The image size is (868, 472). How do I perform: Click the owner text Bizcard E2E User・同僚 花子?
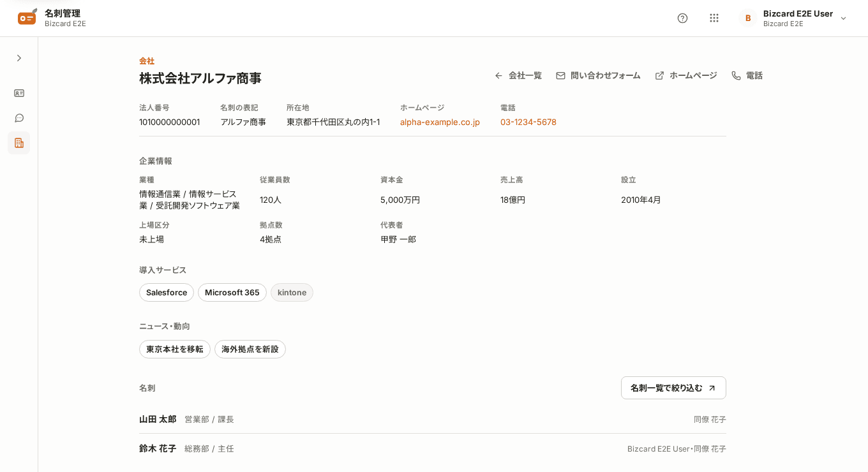click(677, 449)
